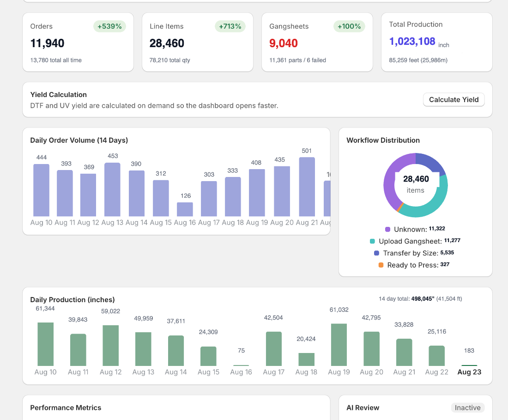Click the Aug 11 order volume bar (393)
Viewport: 508px width, 420px height.
coord(65,193)
